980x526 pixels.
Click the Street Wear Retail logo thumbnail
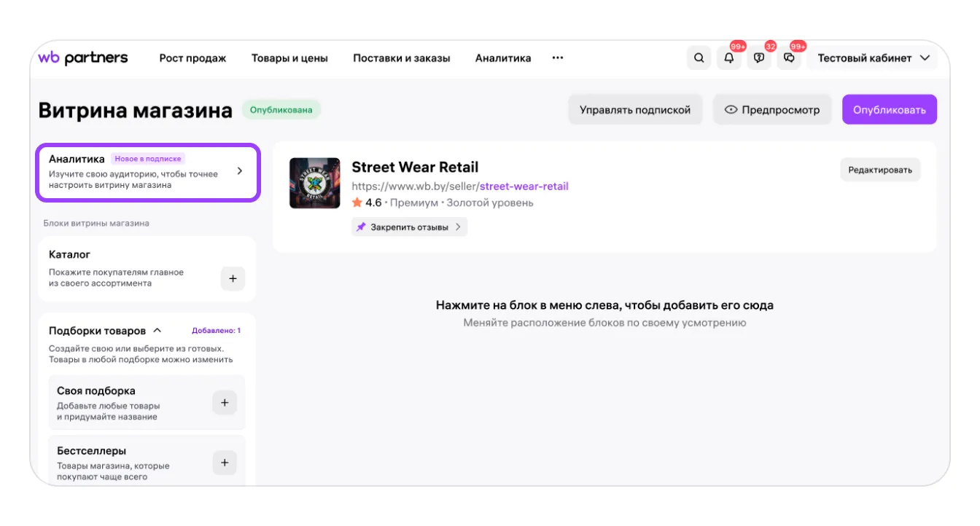[x=314, y=184]
